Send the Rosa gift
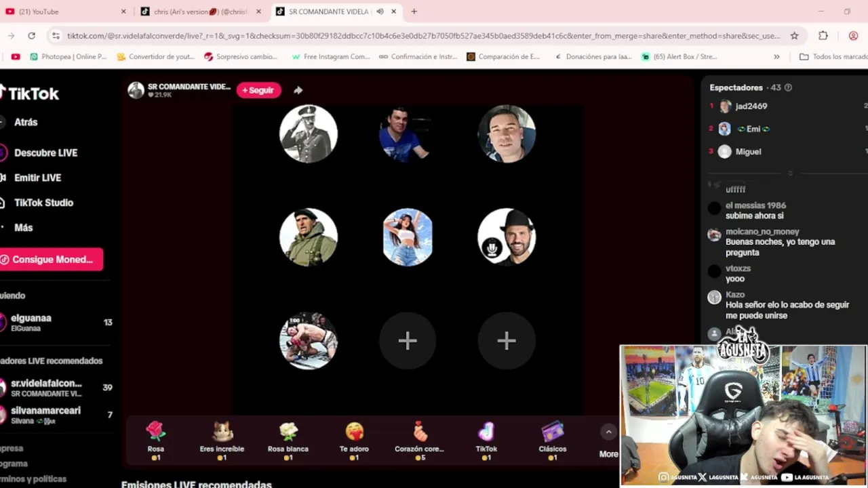 coord(155,440)
